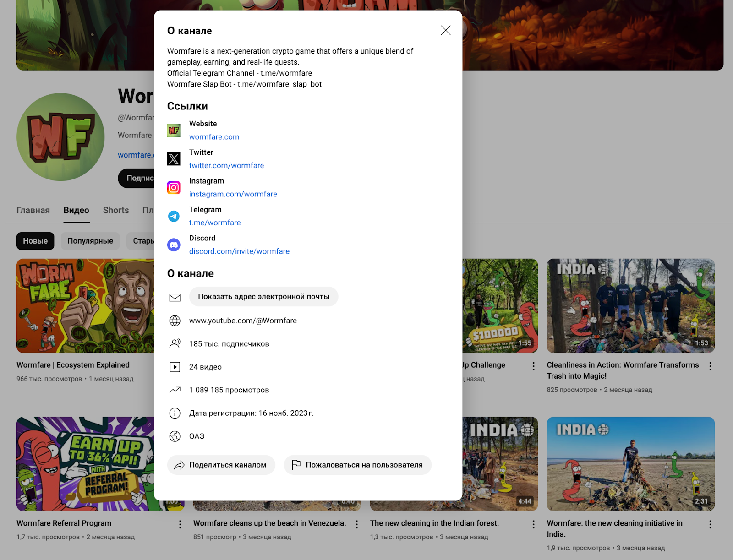Click the subscribers people icon
The height and width of the screenshot is (560, 733).
click(175, 344)
